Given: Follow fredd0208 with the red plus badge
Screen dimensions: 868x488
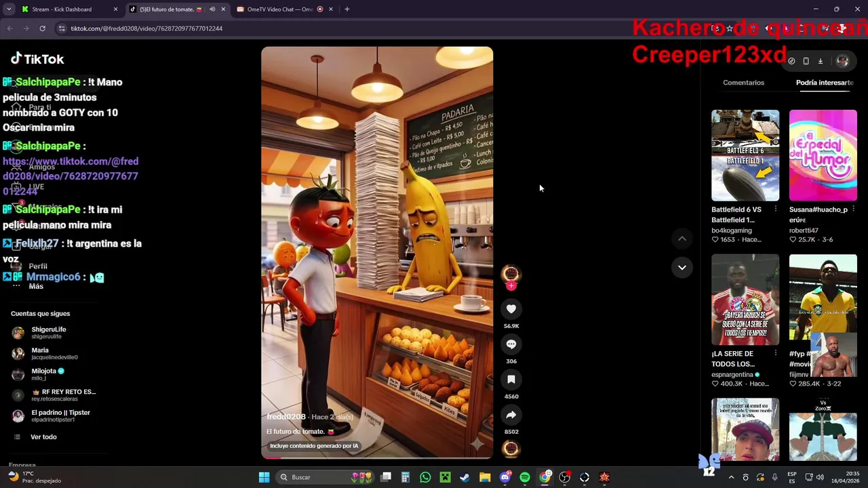Looking at the screenshot, I should (x=511, y=286).
